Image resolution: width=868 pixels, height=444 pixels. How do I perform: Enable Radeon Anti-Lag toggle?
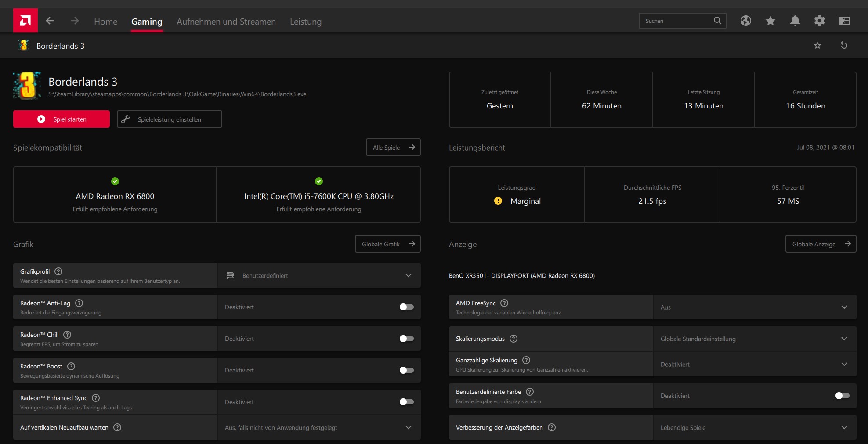point(407,307)
